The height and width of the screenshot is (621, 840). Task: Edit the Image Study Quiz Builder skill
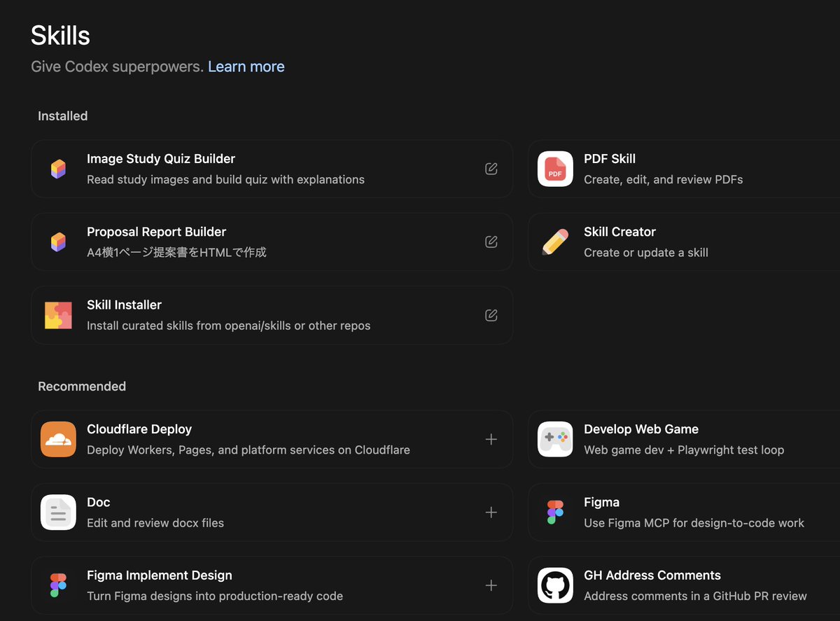[491, 169]
